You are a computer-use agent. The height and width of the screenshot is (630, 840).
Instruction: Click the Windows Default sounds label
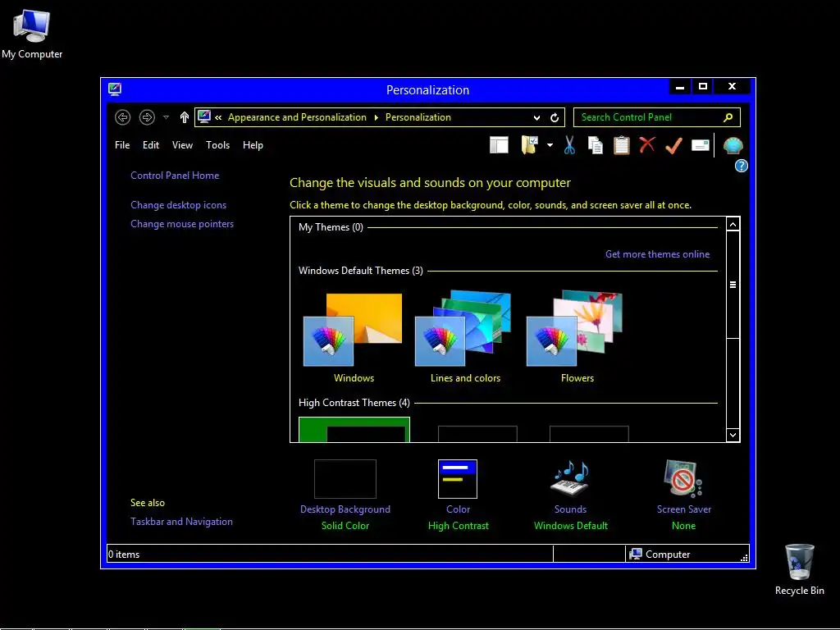[x=571, y=526]
